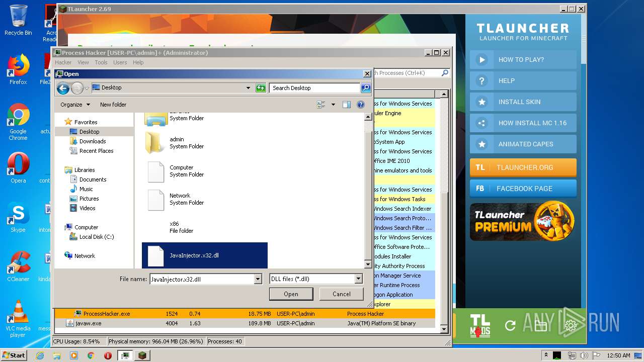Viewport: 644px width, 362px height.
Task: Select Documents library
Action: point(93,179)
